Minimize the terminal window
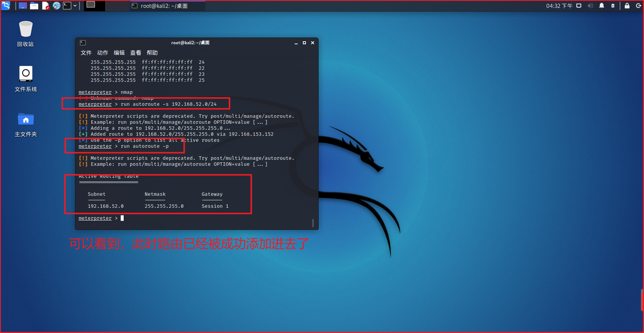 (x=296, y=43)
